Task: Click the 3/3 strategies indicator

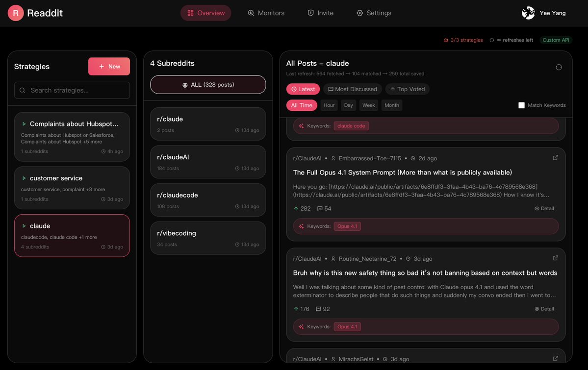Action: tap(463, 40)
